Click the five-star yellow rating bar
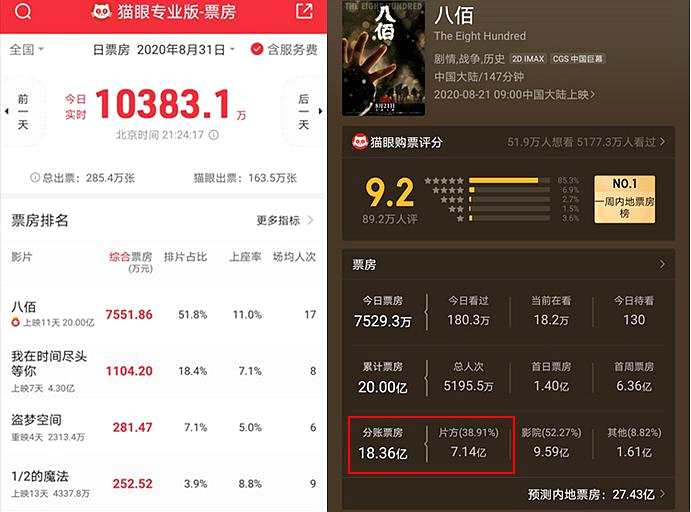Image resolution: width=691 pixels, height=512 pixels. pos(503,180)
